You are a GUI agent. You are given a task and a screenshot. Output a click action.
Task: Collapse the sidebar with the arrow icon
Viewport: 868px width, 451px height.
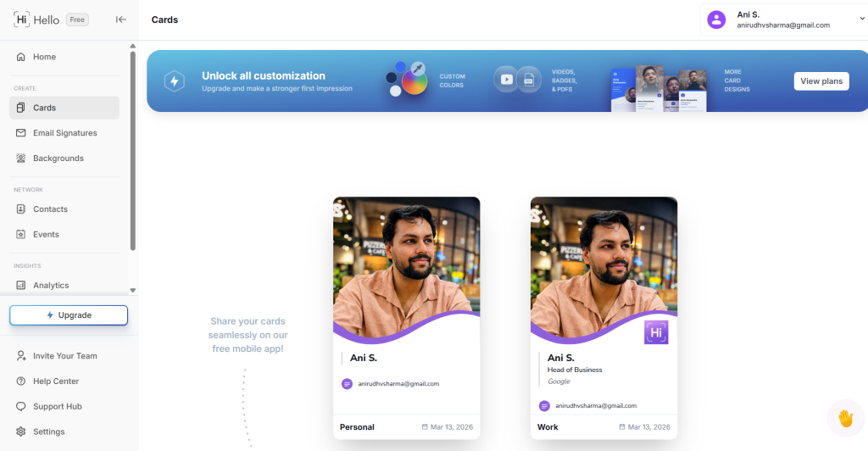point(120,19)
